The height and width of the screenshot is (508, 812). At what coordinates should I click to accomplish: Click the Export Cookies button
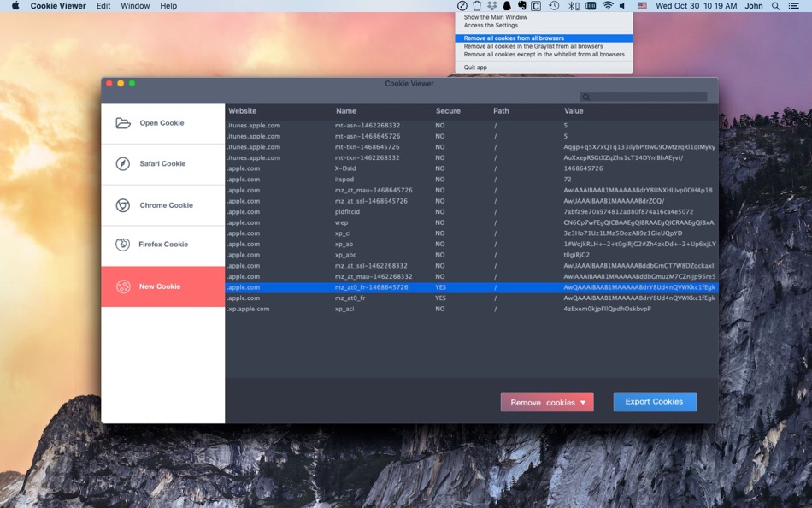point(655,402)
